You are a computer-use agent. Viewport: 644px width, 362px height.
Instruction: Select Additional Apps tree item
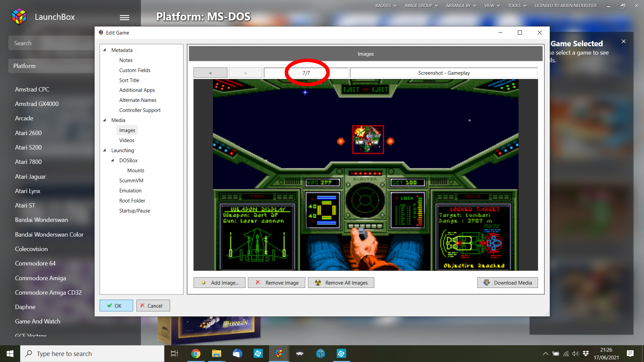tap(137, 90)
